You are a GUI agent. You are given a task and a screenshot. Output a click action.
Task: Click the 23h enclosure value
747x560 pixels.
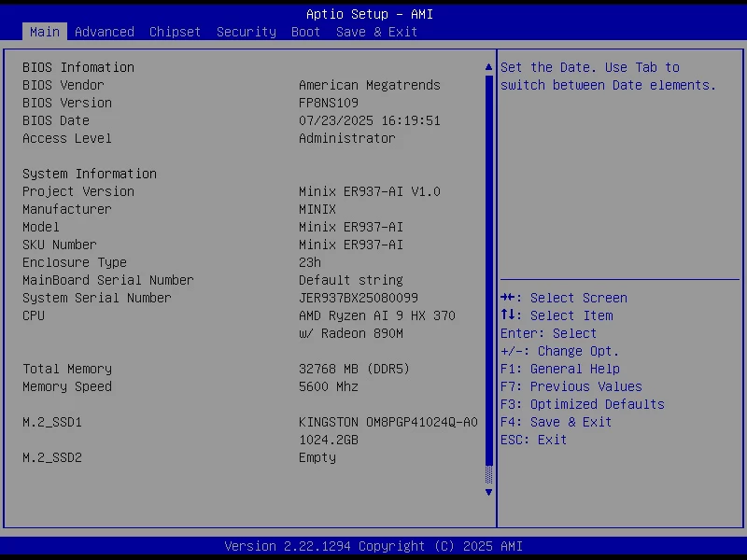click(x=310, y=262)
